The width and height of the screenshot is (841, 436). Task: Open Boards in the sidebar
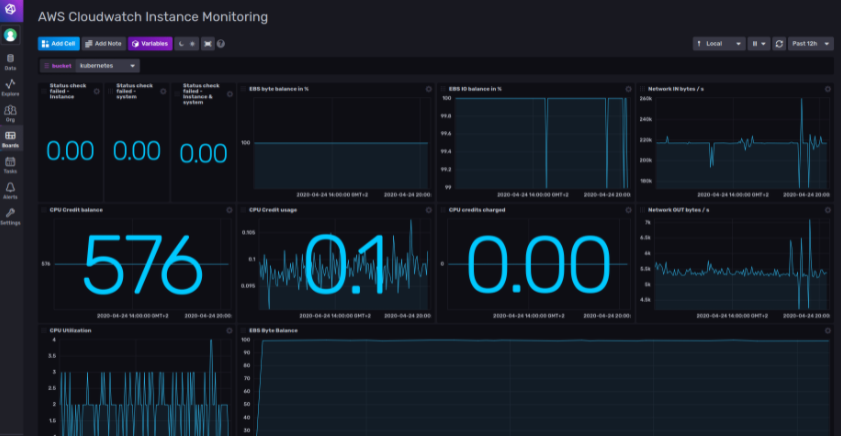tap(10, 139)
